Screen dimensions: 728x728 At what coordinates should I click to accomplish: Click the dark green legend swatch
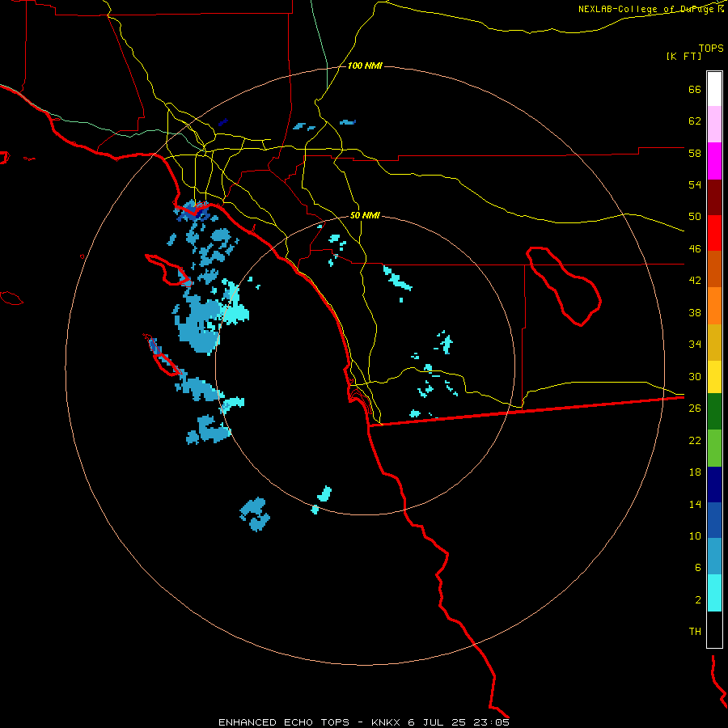point(714,412)
